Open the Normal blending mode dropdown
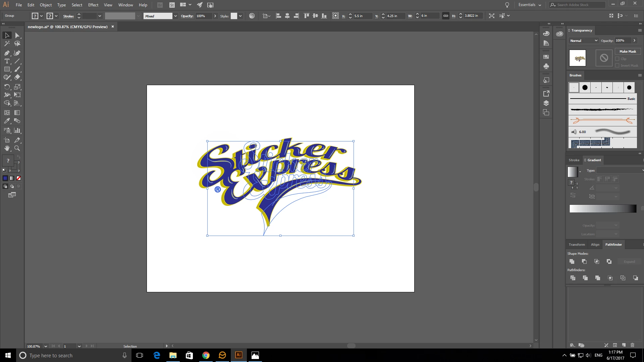644x362 pixels. [584, 41]
